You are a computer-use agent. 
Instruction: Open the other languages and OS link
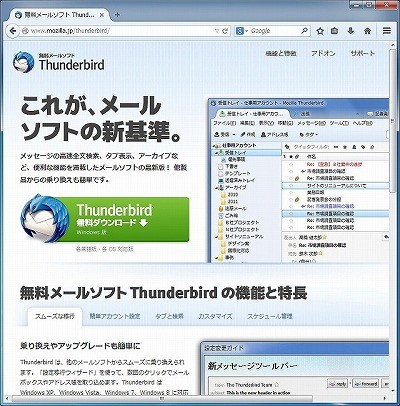pos(105,249)
